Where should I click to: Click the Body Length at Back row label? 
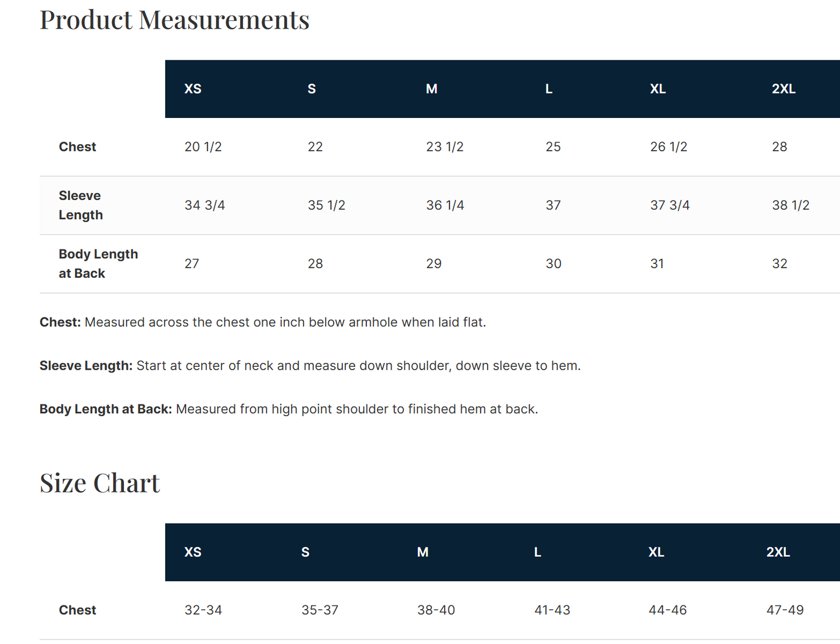98,264
